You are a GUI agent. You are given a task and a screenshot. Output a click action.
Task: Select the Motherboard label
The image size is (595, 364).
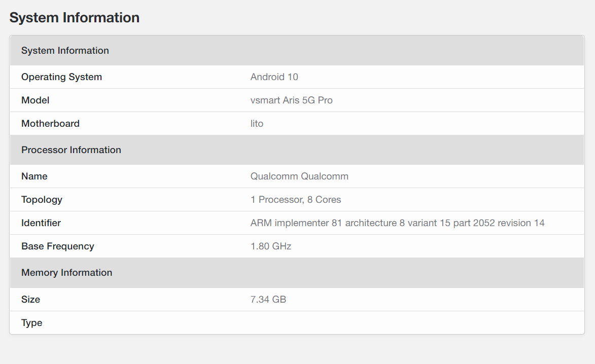tap(50, 124)
